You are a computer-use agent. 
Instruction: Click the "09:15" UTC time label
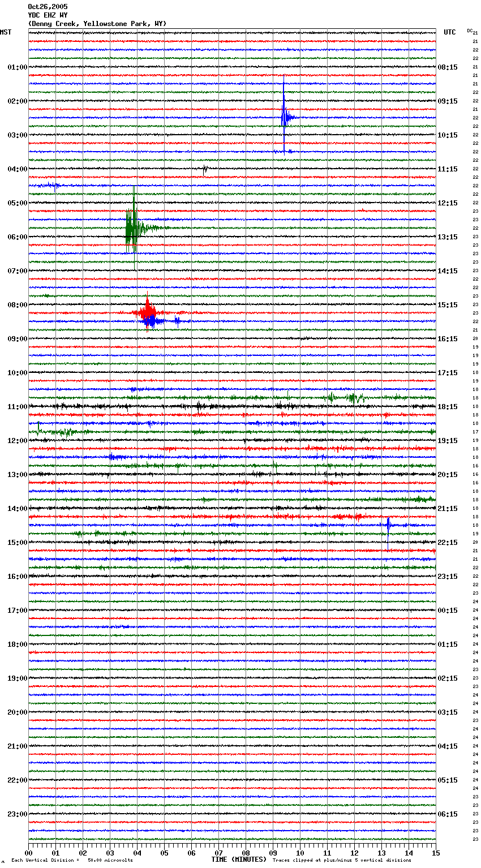(x=448, y=101)
